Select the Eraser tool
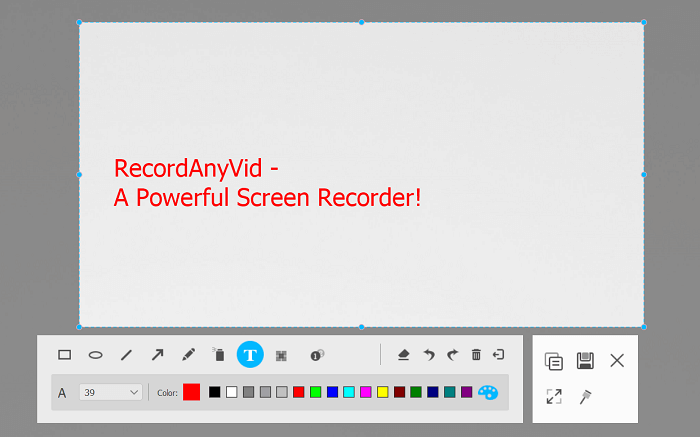This screenshot has height=437, width=700. point(404,355)
